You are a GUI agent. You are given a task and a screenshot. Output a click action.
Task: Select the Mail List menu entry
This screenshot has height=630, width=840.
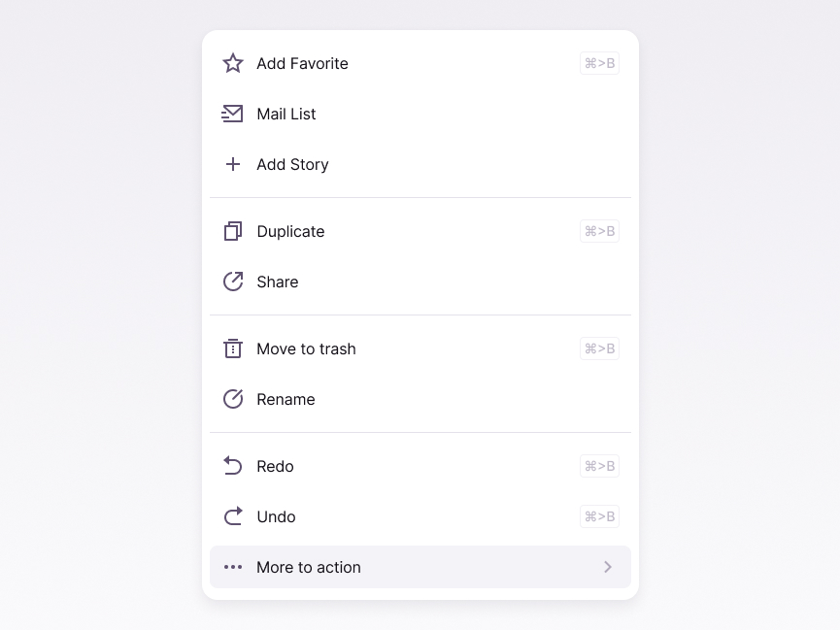(420, 114)
